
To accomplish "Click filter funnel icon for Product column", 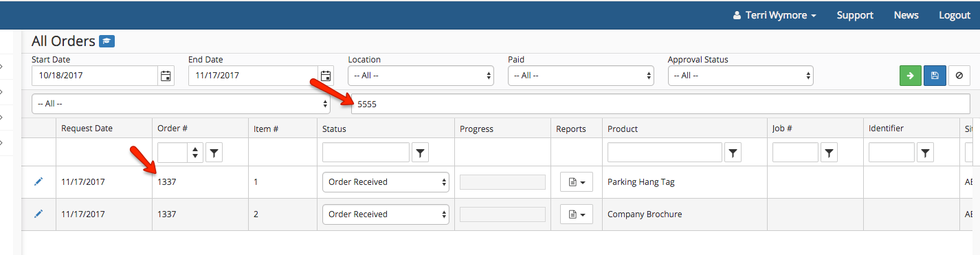I will (x=734, y=153).
